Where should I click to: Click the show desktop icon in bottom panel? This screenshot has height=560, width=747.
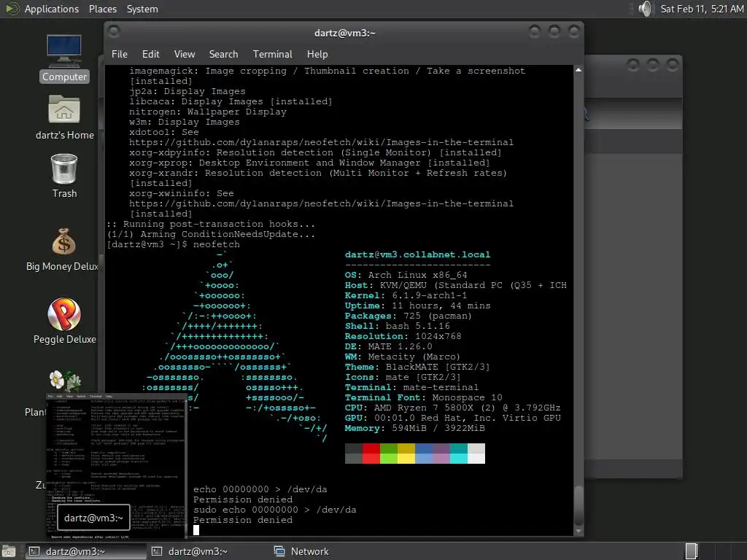click(9, 551)
